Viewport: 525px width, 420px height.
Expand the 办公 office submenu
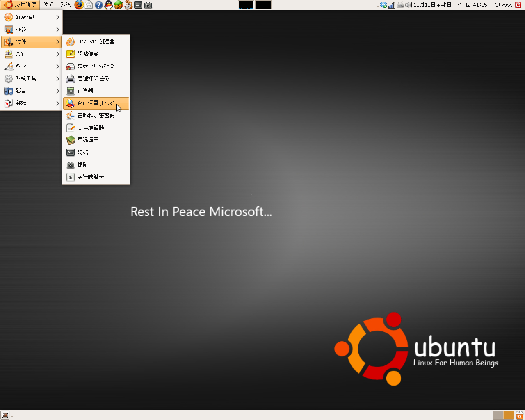(32, 29)
